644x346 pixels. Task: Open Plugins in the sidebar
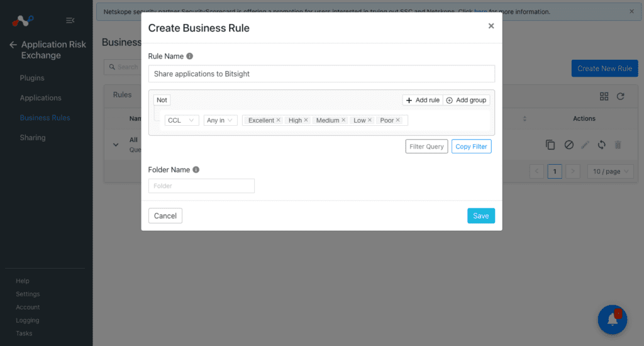click(x=32, y=78)
